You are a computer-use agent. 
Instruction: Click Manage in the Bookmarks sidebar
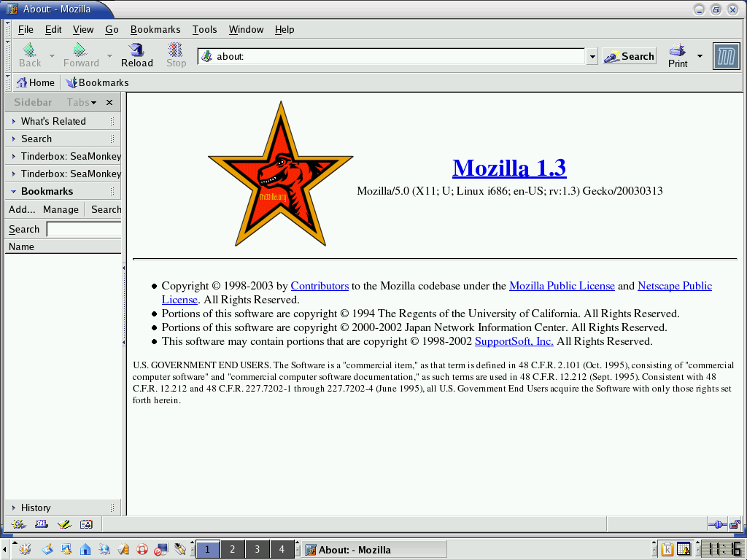pos(61,209)
